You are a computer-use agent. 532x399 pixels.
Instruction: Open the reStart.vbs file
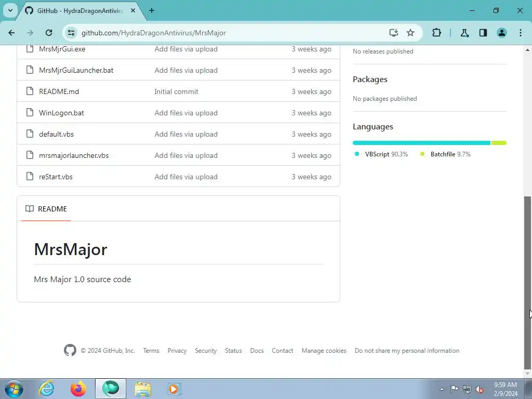point(56,177)
